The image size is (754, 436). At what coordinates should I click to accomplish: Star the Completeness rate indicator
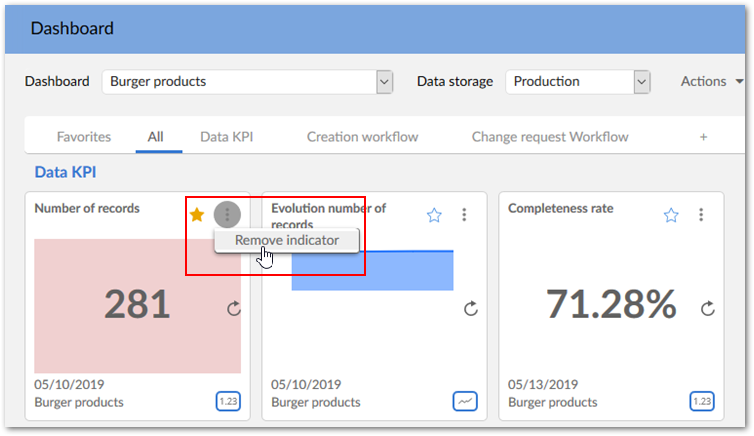[x=671, y=215]
